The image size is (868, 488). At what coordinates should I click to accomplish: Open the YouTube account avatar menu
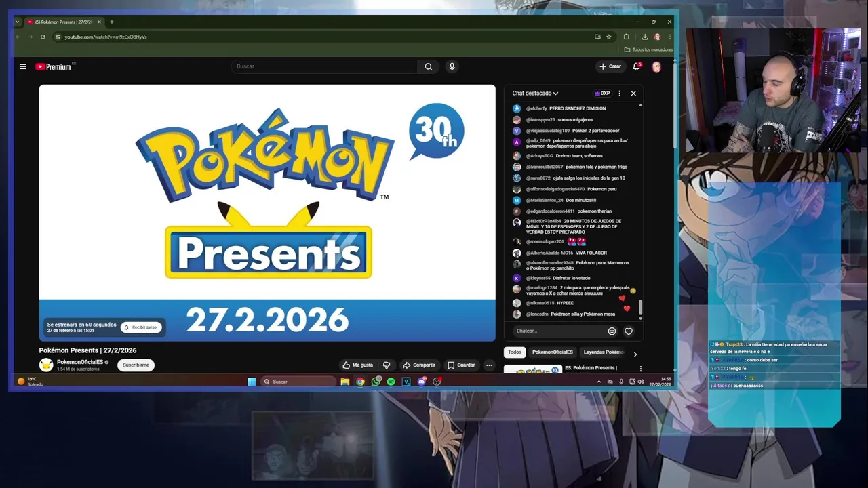tap(656, 66)
